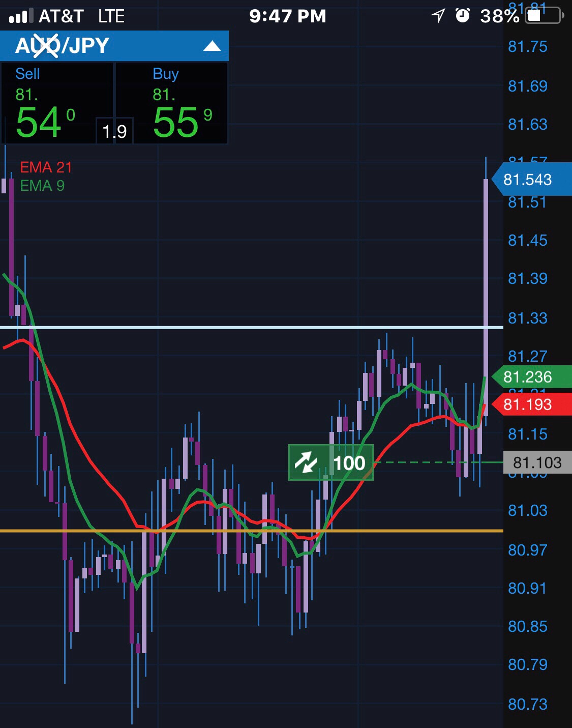Tap the Sell price panel 81.540

tap(57, 103)
